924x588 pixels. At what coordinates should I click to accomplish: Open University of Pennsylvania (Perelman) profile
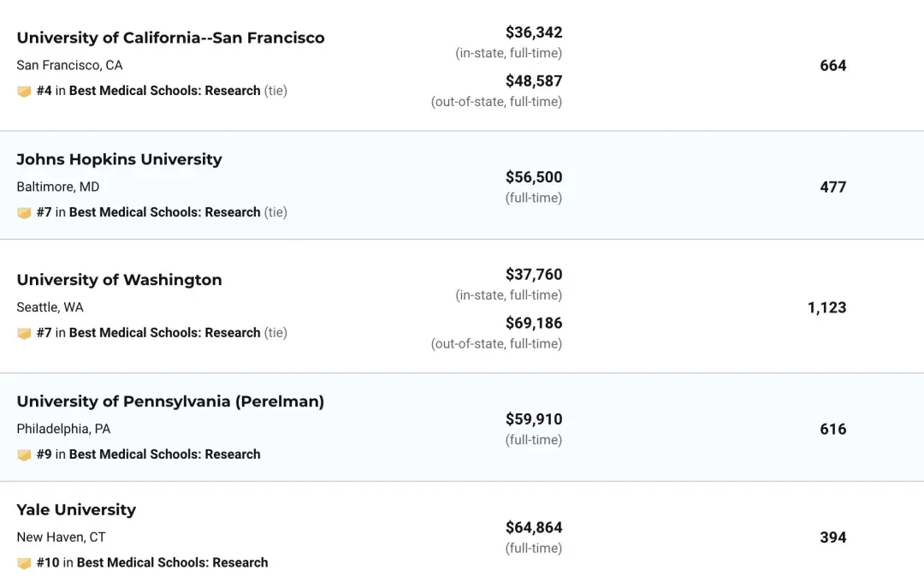pyautogui.click(x=170, y=401)
